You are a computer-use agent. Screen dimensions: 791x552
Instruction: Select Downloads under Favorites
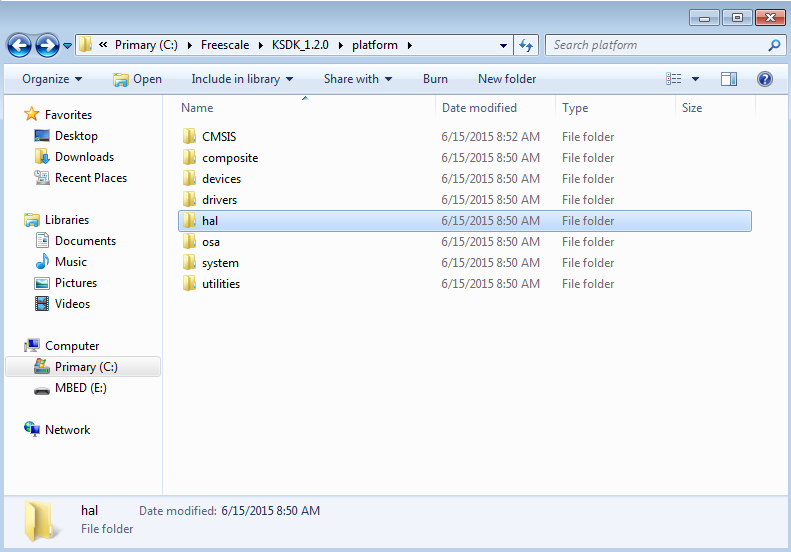click(x=84, y=157)
